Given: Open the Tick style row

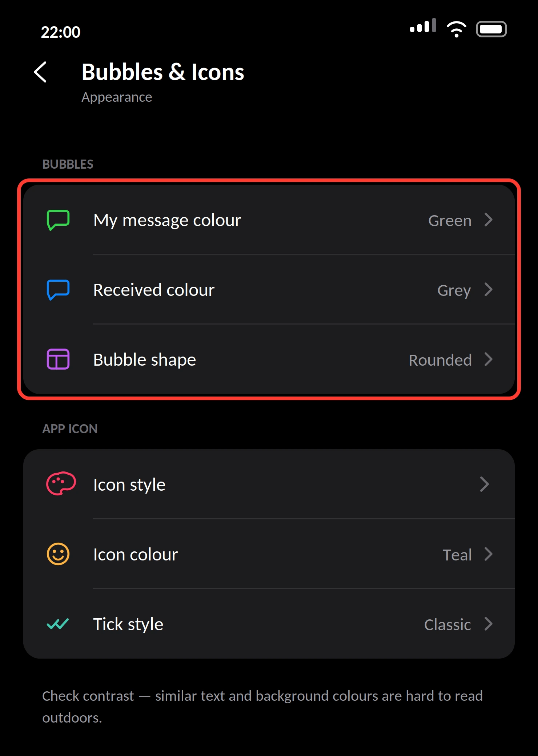Looking at the screenshot, I should click(269, 624).
